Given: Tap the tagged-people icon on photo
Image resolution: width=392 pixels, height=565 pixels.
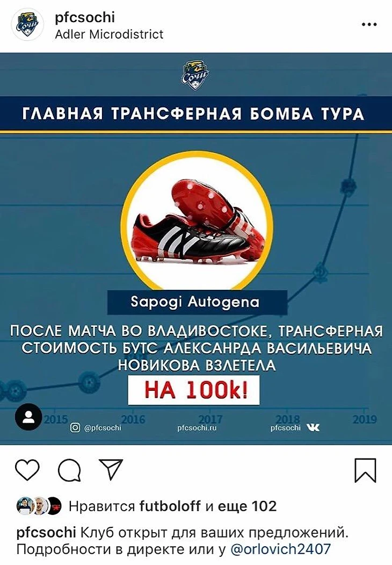Looking at the screenshot, I should [28, 417].
